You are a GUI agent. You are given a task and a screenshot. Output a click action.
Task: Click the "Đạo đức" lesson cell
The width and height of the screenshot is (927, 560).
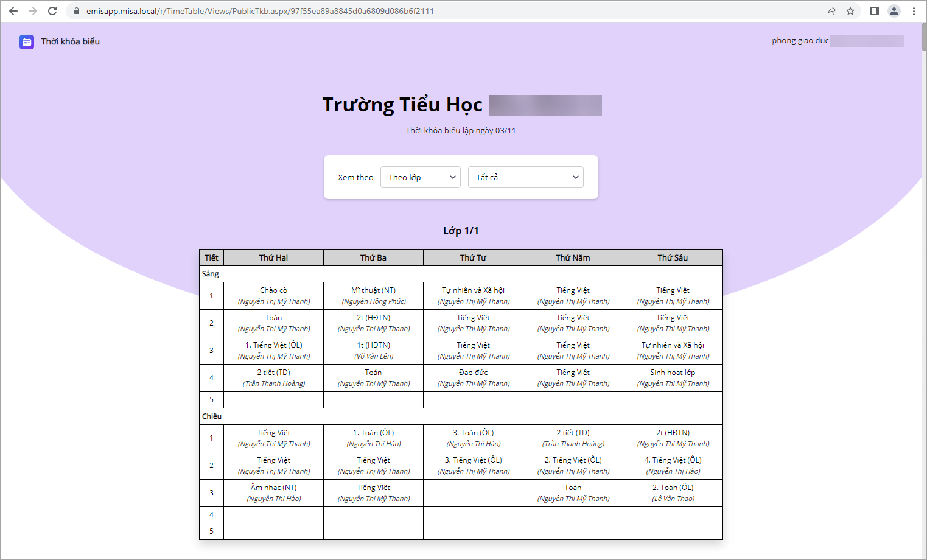pos(473,378)
